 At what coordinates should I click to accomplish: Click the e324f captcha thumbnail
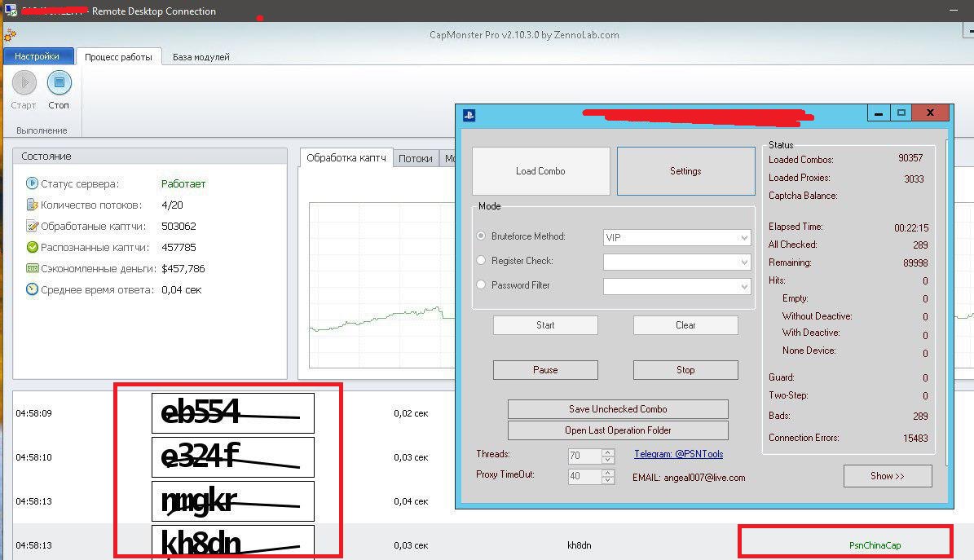(x=233, y=456)
